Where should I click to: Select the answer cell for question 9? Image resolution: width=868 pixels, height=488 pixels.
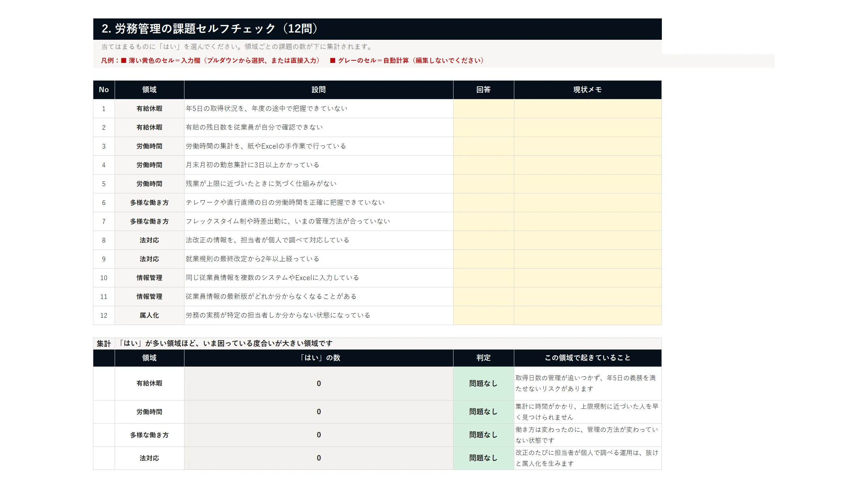484,259
